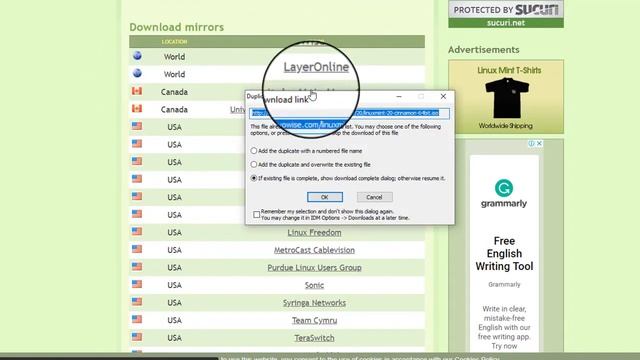
Task: Open the TeraSwitch mirror link
Action: [x=314, y=338]
